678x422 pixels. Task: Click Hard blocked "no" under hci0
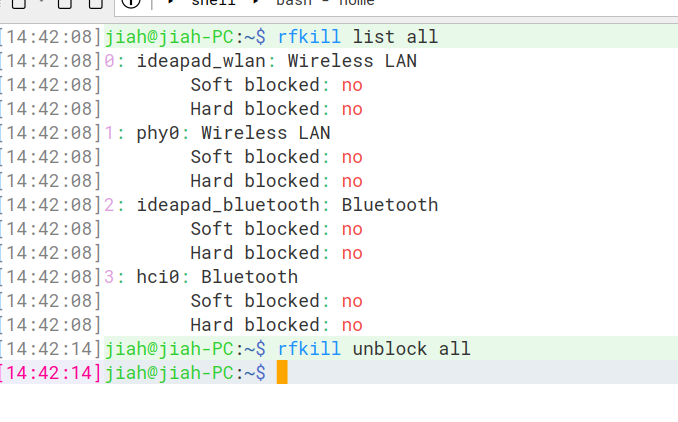[x=352, y=325]
